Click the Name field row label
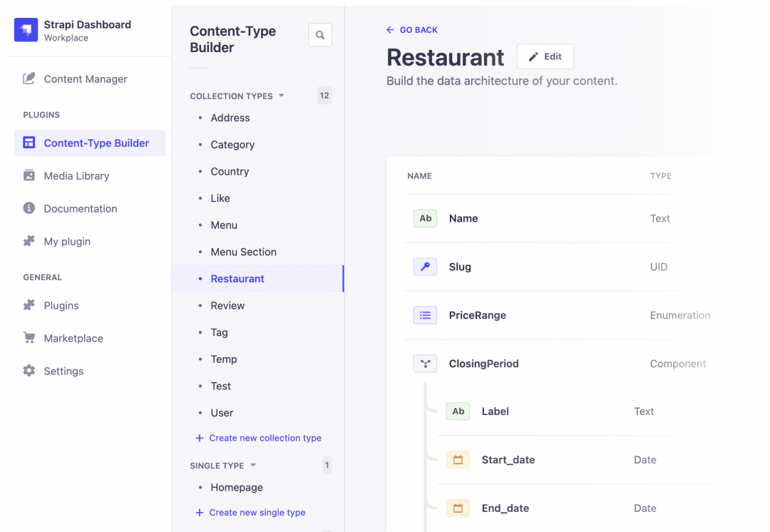This screenshot has width=770, height=532. [x=463, y=218]
